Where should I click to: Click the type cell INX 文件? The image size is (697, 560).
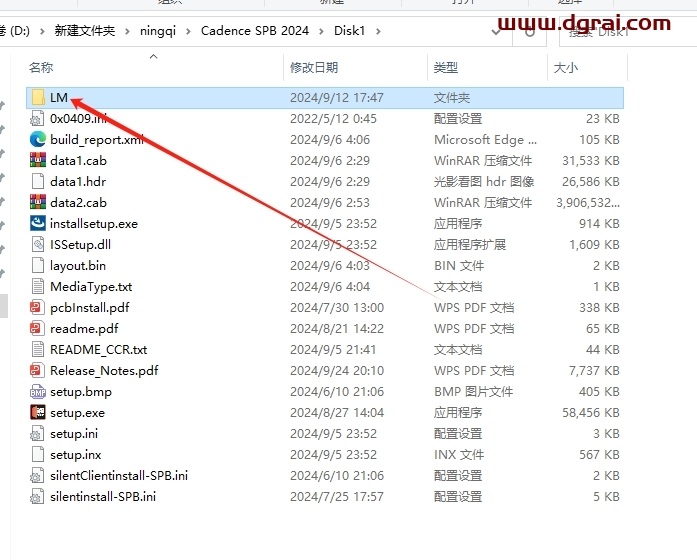[x=459, y=455]
